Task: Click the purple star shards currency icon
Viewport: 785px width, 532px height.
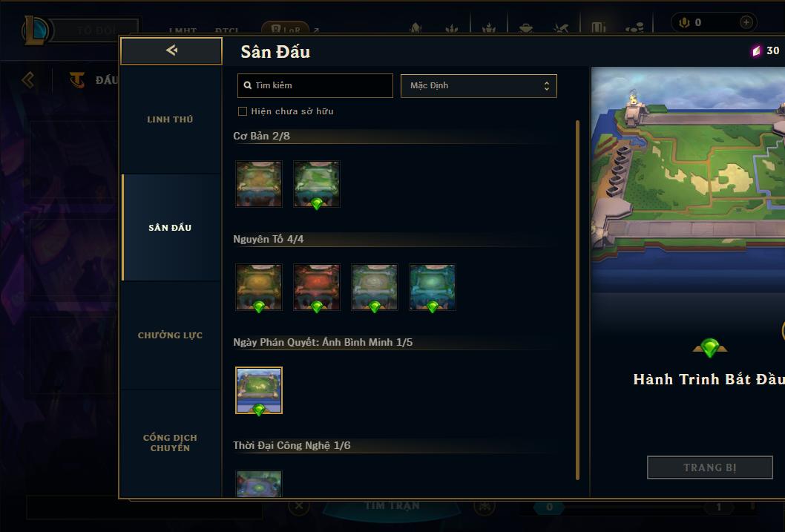Action: click(x=756, y=50)
